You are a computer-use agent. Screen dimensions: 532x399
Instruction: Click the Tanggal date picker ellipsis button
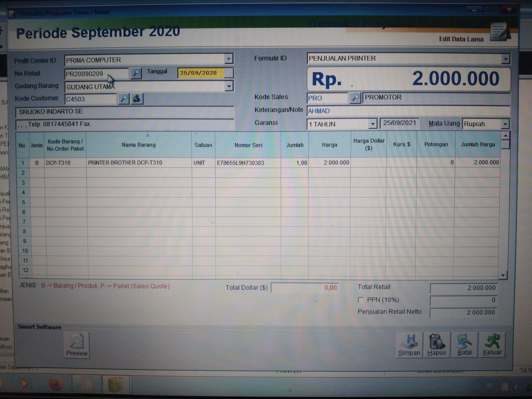coord(229,73)
